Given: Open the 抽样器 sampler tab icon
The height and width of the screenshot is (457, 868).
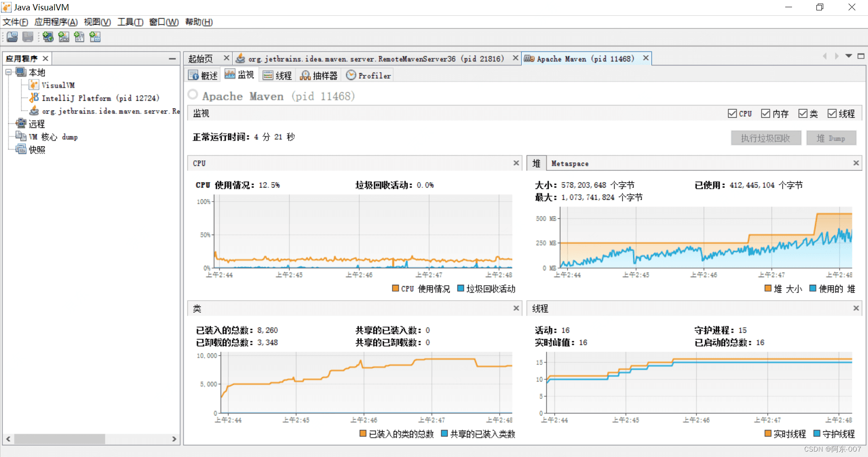Looking at the screenshot, I should point(305,75).
